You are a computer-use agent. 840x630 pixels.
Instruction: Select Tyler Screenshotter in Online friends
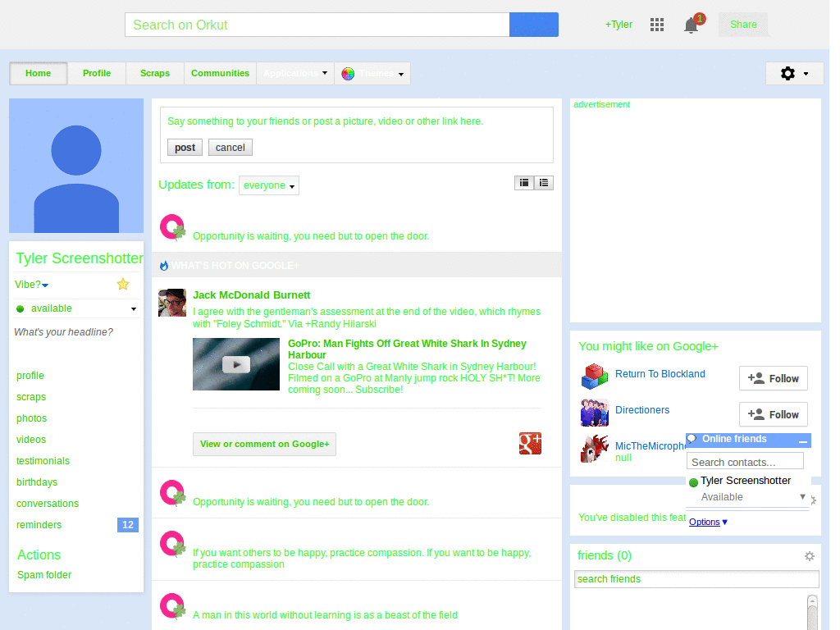click(x=745, y=481)
